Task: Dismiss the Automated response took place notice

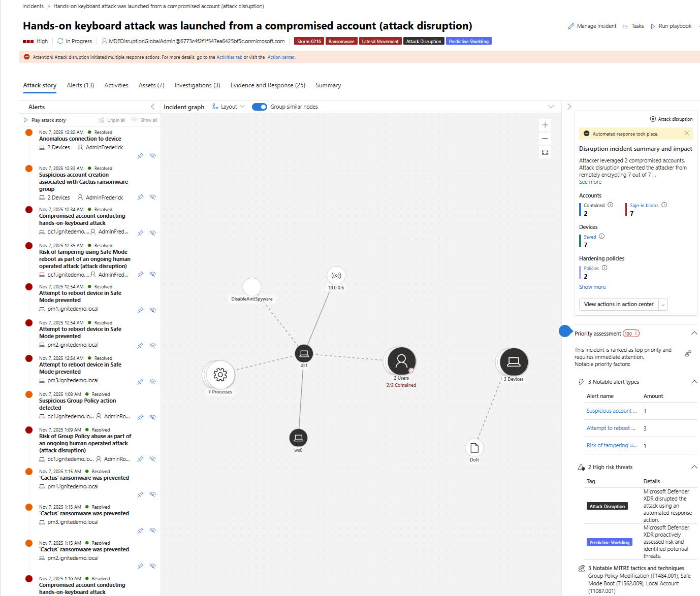Action: pos(687,134)
